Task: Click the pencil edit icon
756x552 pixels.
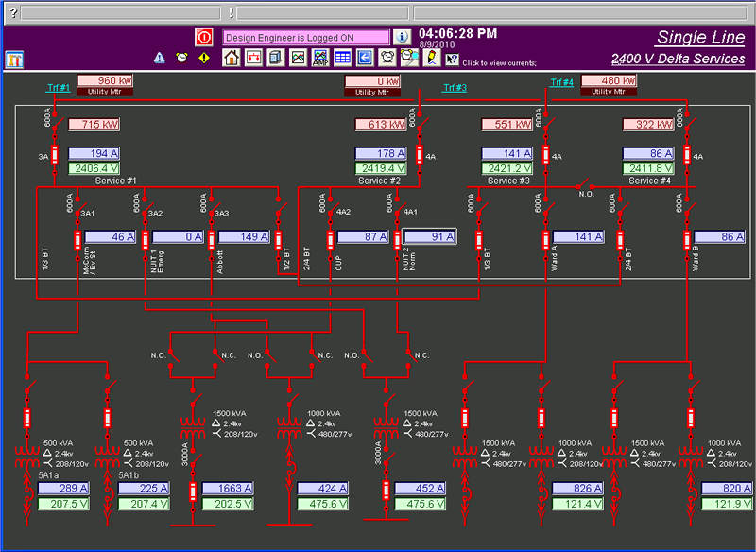Action: pyautogui.click(x=432, y=59)
